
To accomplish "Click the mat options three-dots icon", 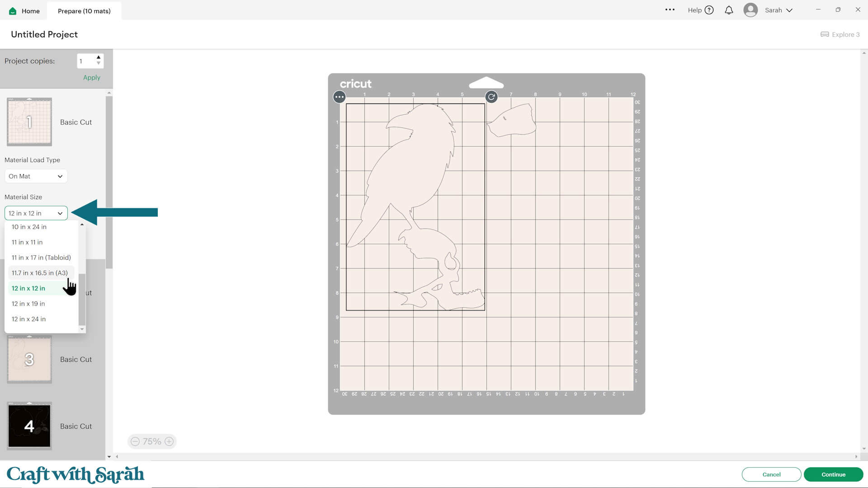I will click(339, 97).
